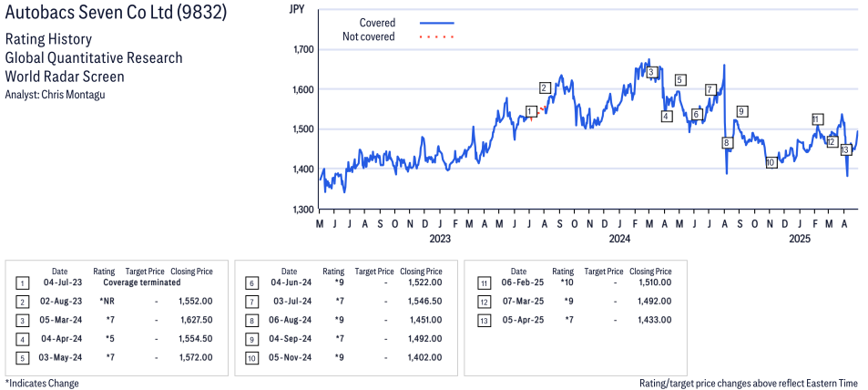
Task: Click Analyst: Chris Montagu line
Action: coord(55,94)
